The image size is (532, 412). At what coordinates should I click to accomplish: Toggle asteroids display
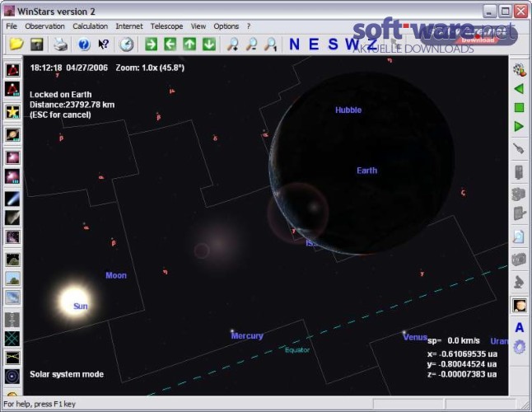click(12, 218)
